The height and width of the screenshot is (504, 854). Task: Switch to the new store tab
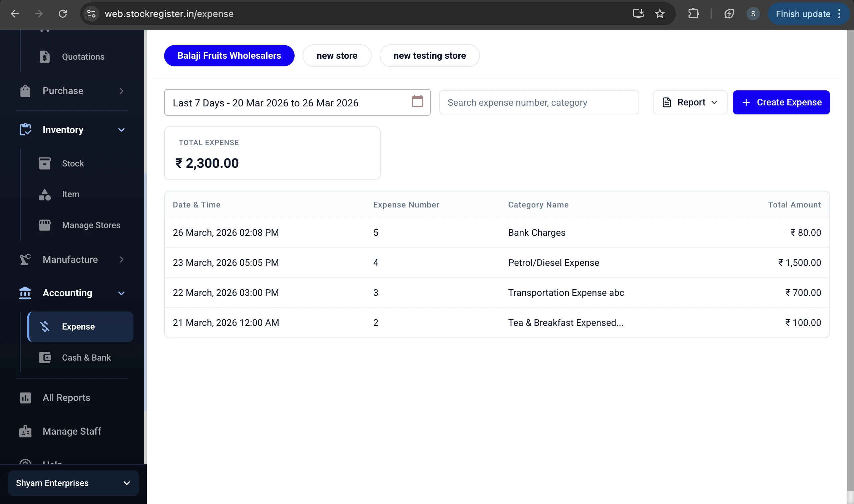337,56
